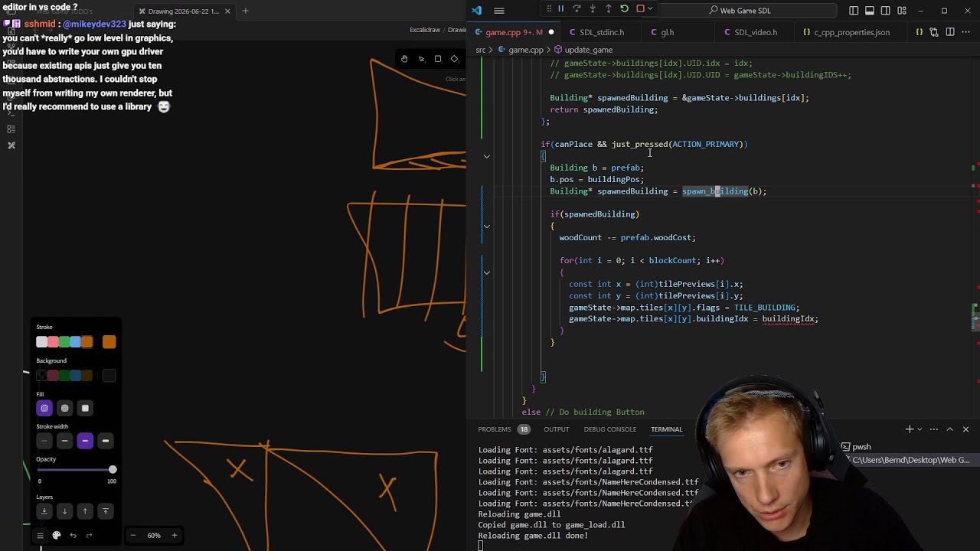The height and width of the screenshot is (551, 980).
Task: Toggle the secondary side bar layout icon
Action: coord(886,11)
